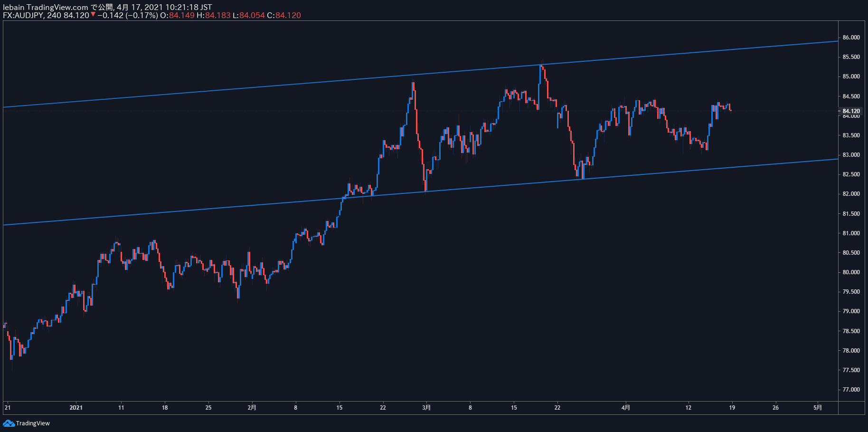Click the 4月 label on time axis
Viewport: 868px width, 432px height.
tap(626, 407)
